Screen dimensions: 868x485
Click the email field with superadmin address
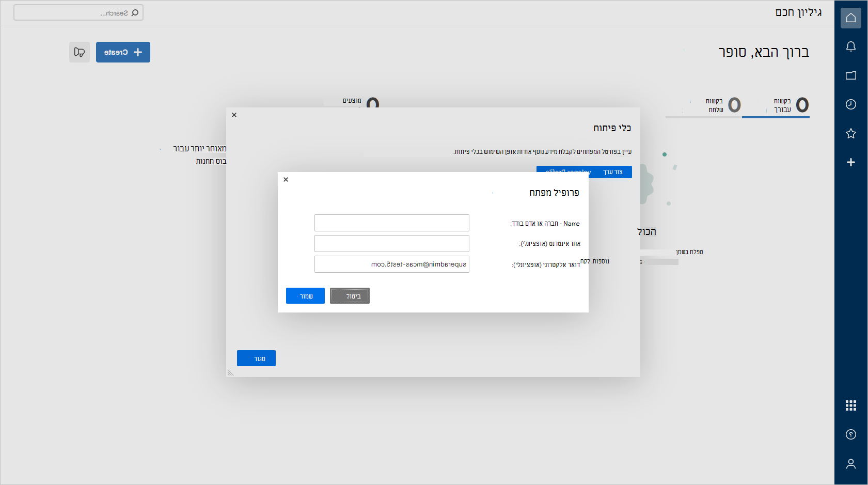392,264
